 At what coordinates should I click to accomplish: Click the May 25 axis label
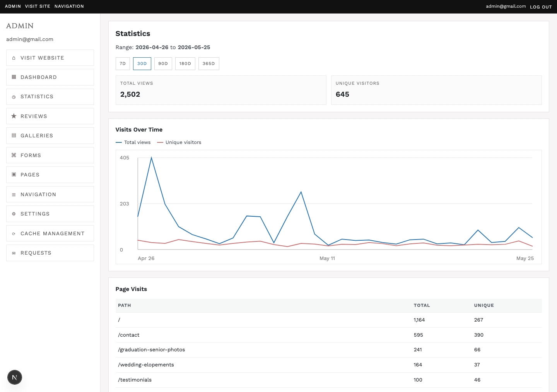pyautogui.click(x=525, y=258)
